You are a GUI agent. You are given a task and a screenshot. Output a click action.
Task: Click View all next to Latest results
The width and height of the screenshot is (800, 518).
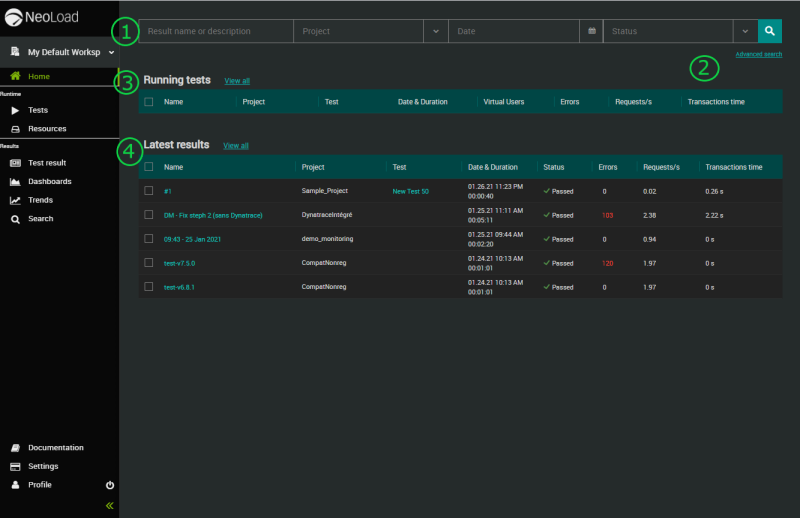click(236, 146)
